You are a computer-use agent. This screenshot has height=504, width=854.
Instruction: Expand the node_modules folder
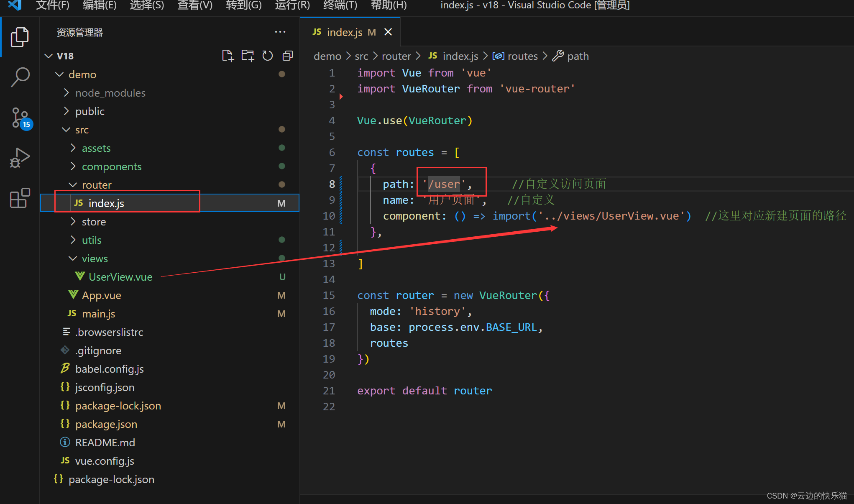tap(110, 93)
